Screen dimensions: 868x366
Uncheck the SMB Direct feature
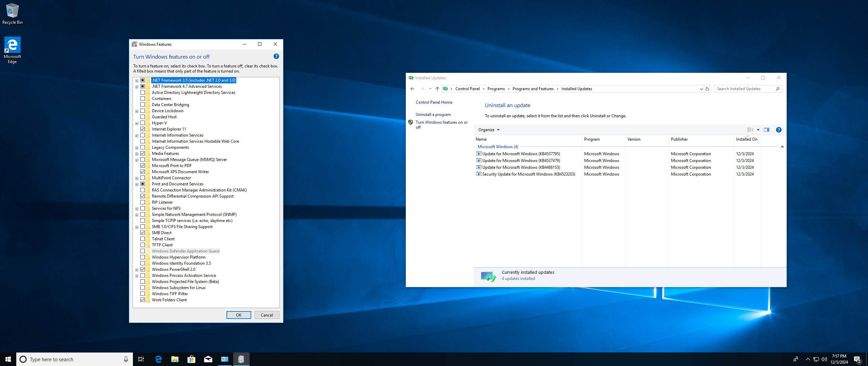coord(143,233)
